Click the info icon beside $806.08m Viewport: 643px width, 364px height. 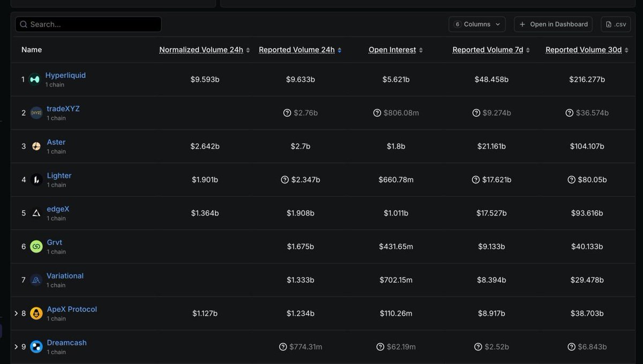click(377, 113)
